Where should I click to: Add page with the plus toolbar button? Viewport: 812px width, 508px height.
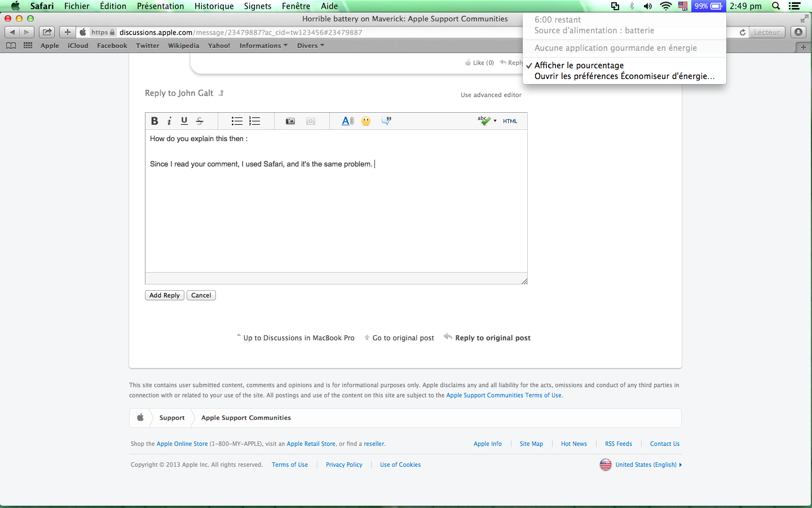point(68,32)
